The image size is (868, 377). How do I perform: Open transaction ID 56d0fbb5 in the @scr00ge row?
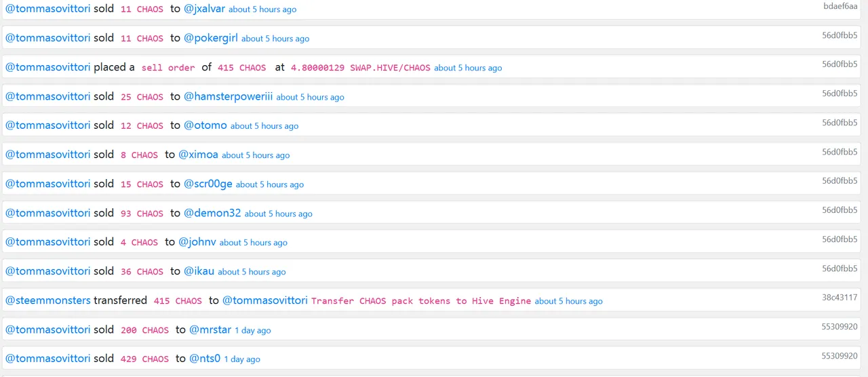tap(840, 181)
